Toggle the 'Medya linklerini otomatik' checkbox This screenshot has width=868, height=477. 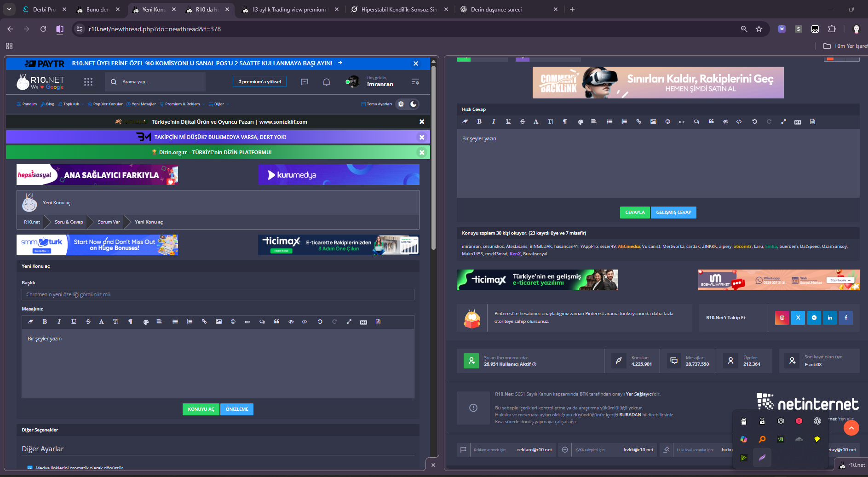(x=30, y=468)
